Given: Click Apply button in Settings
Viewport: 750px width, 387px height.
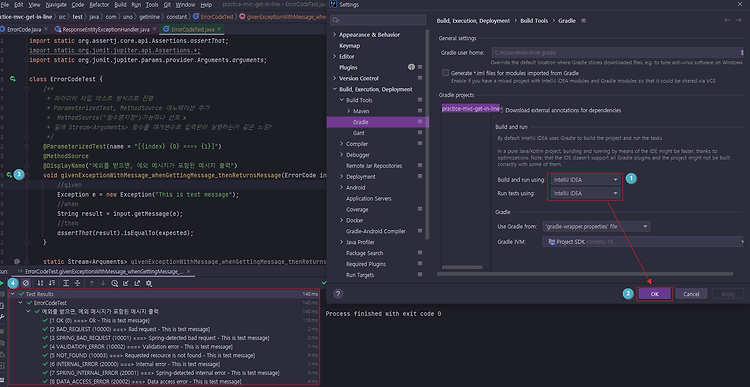Looking at the screenshot, I should point(728,294).
